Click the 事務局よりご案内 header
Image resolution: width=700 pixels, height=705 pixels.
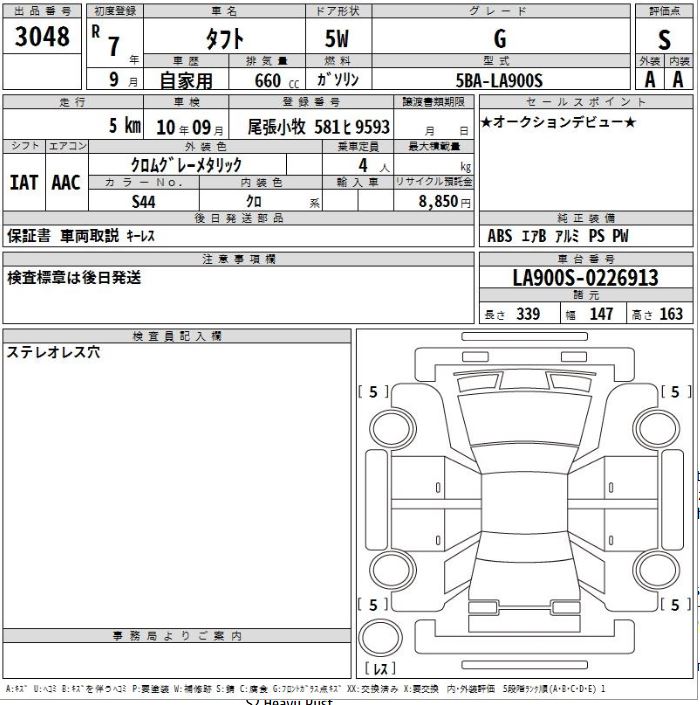pyautogui.click(x=177, y=635)
